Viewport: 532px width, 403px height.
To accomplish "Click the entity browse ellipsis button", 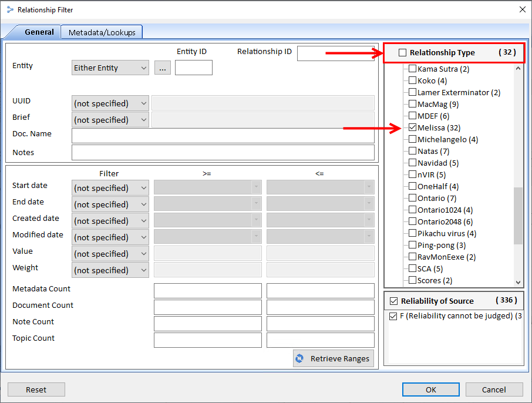I will [163, 68].
